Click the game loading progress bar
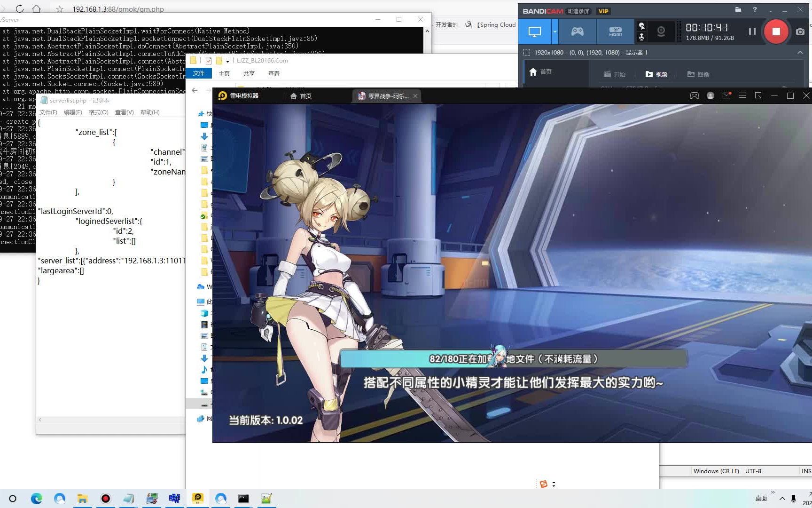812x508 pixels. [513, 359]
